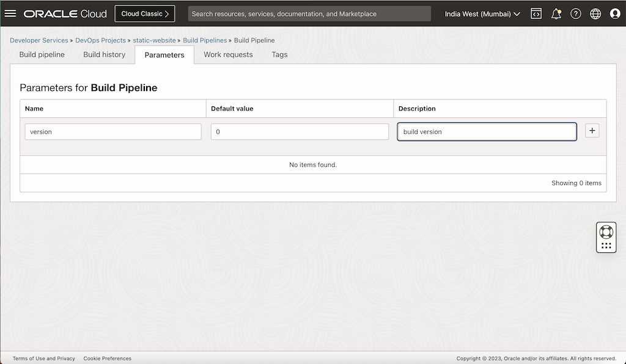Open the announcements bell icon
Image resolution: width=626 pixels, height=364 pixels.
(x=556, y=14)
